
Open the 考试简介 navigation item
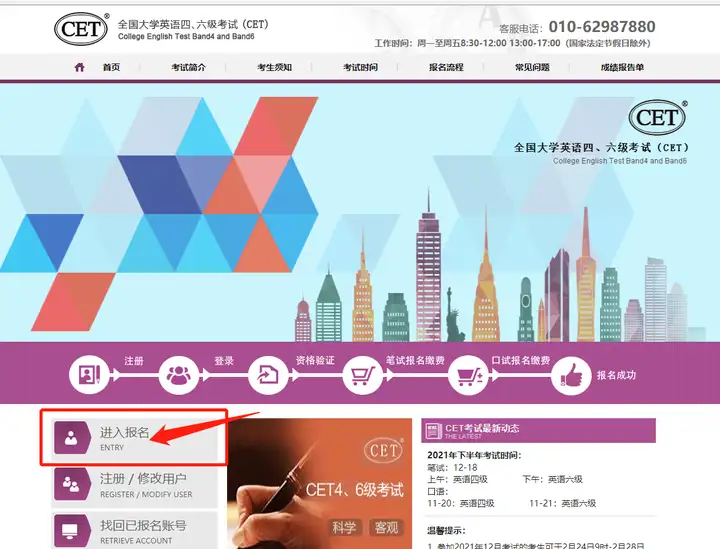point(189,67)
